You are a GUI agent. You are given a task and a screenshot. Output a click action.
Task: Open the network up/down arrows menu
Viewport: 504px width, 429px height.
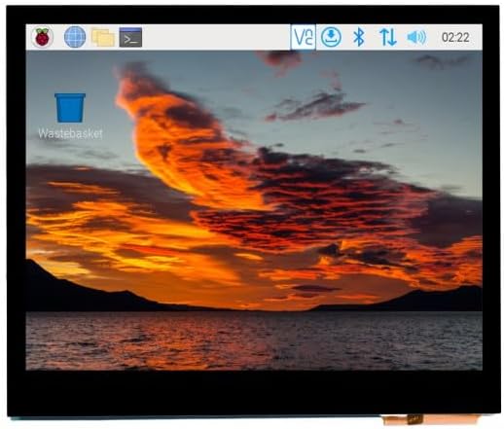(x=388, y=37)
